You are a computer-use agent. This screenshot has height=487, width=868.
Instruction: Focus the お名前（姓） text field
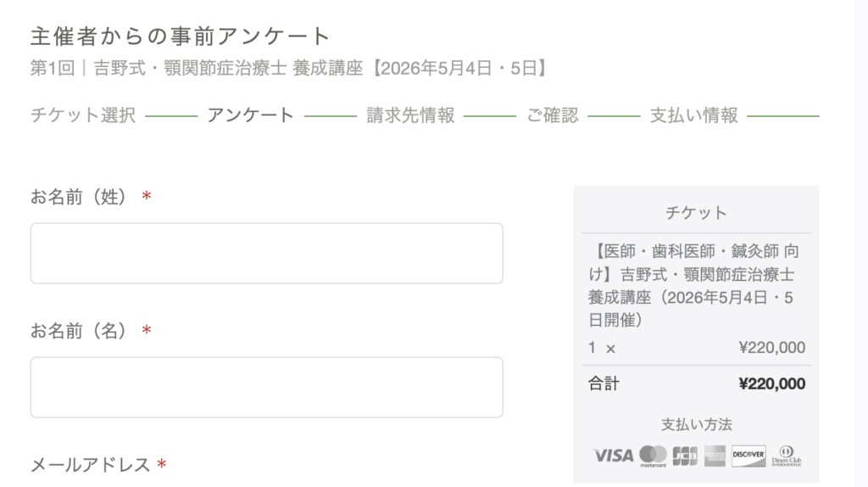tap(266, 253)
